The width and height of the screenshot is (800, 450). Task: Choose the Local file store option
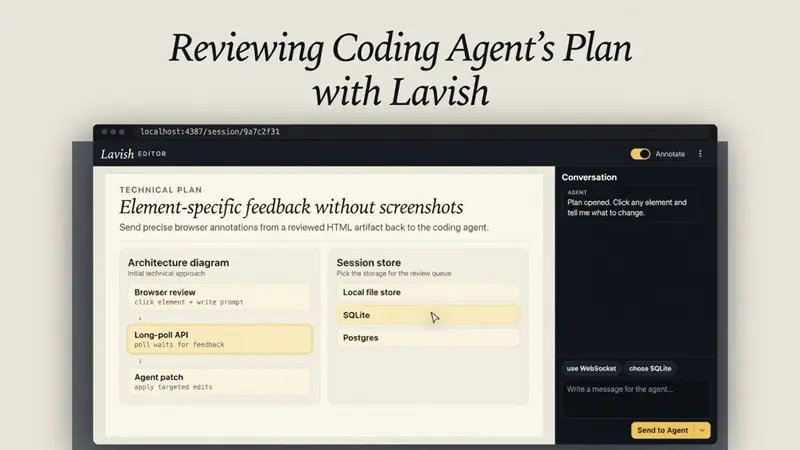(x=428, y=292)
